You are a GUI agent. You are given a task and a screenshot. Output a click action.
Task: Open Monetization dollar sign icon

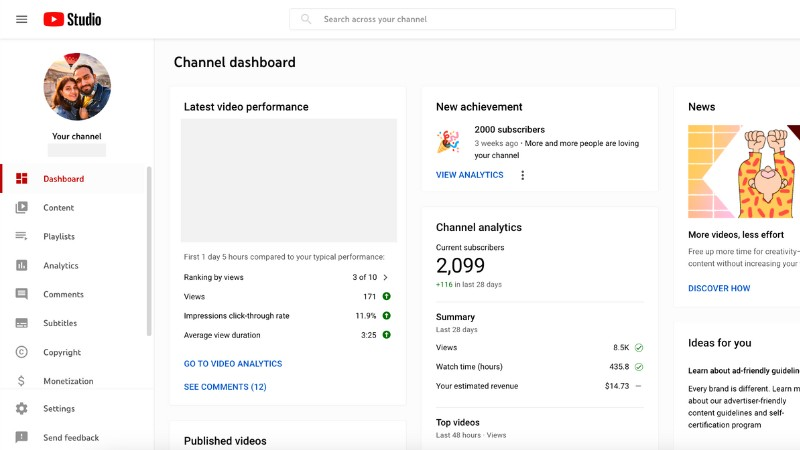tap(21, 381)
